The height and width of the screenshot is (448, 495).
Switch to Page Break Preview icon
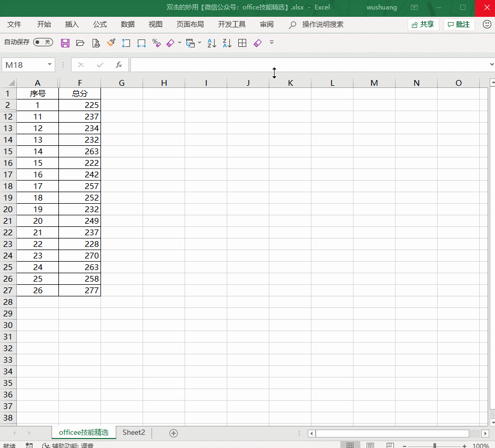coord(390,445)
